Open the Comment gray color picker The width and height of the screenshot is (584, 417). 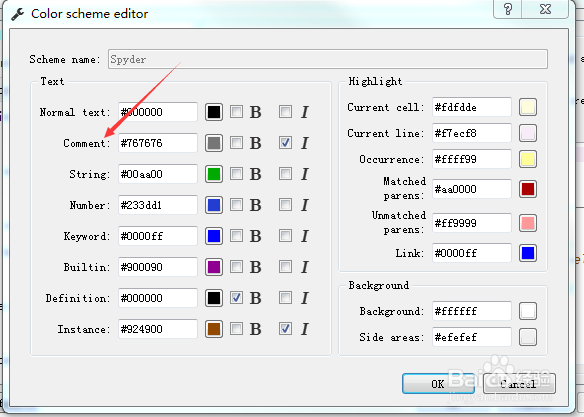(x=214, y=143)
